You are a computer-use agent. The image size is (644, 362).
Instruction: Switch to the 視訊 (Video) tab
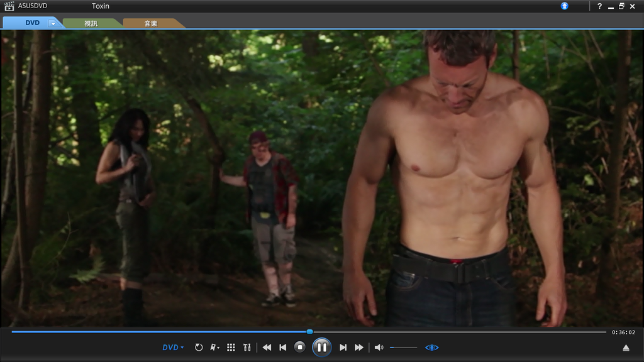click(x=91, y=23)
